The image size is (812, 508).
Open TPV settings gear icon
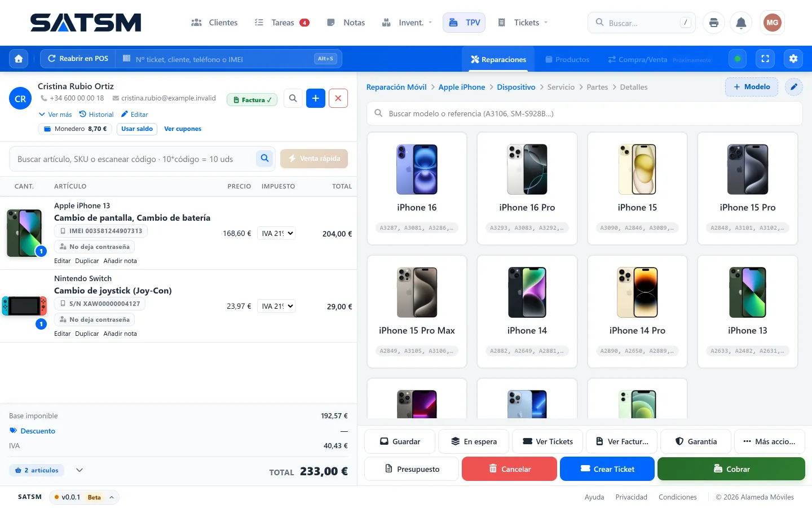point(793,59)
